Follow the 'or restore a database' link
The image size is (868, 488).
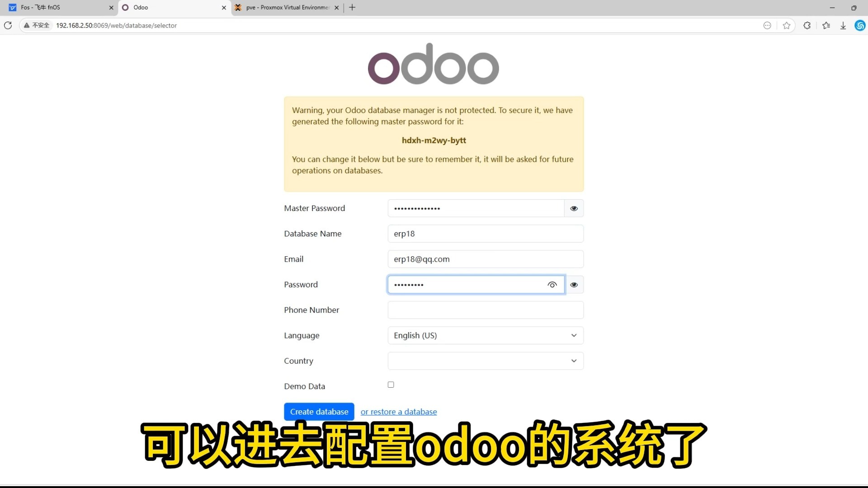point(399,412)
